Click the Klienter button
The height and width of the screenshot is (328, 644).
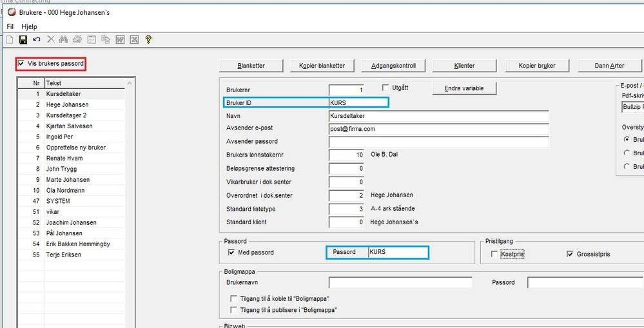465,66
